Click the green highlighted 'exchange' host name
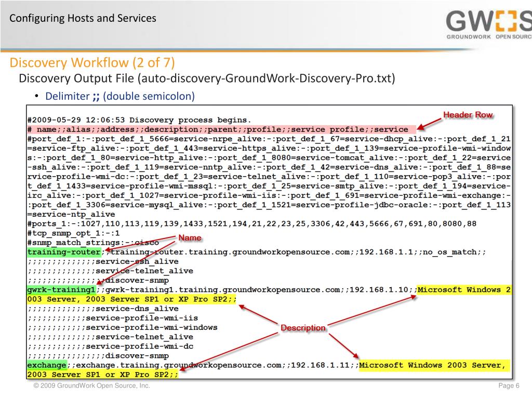The image size is (532, 399). tap(47, 365)
